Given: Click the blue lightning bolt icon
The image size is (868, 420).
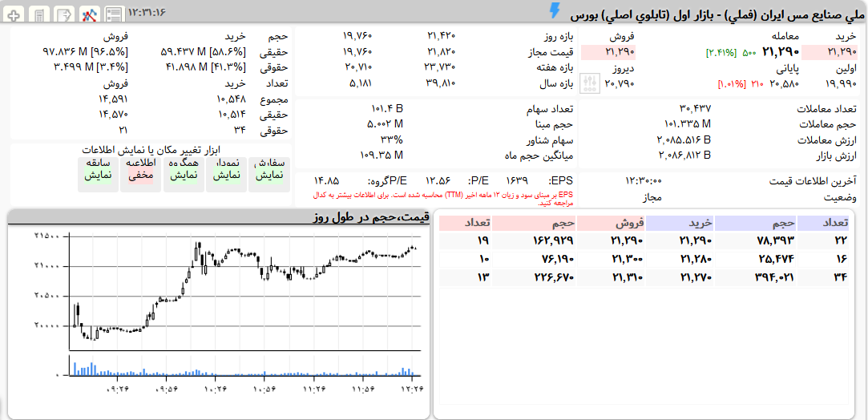Looking at the screenshot, I should (555, 10).
